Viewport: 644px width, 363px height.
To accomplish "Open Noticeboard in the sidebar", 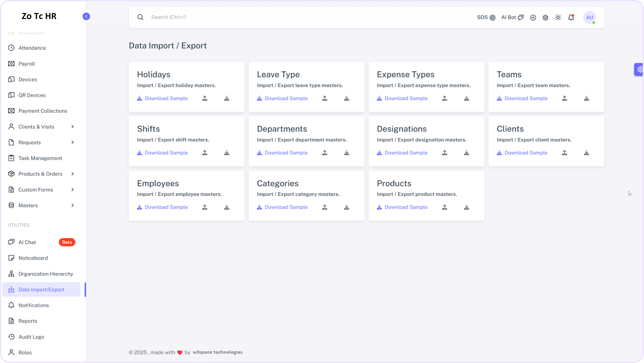I will [x=41, y=258].
